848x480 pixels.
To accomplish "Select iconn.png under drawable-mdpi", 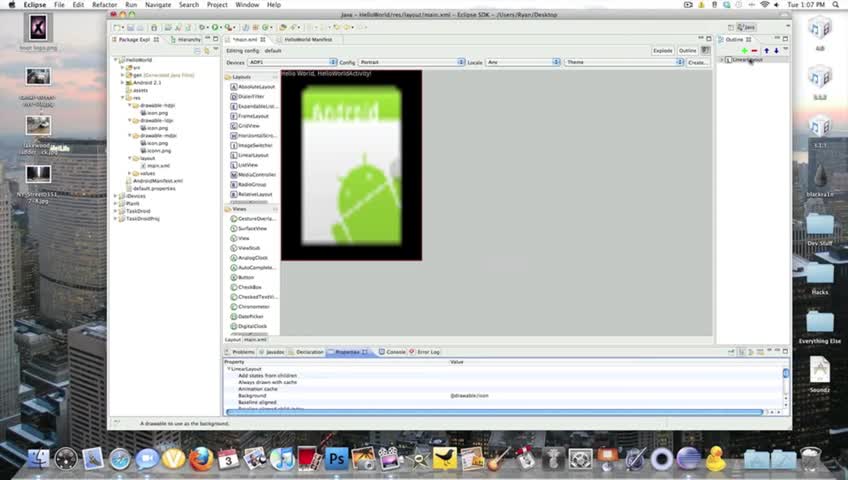I will pos(155,151).
